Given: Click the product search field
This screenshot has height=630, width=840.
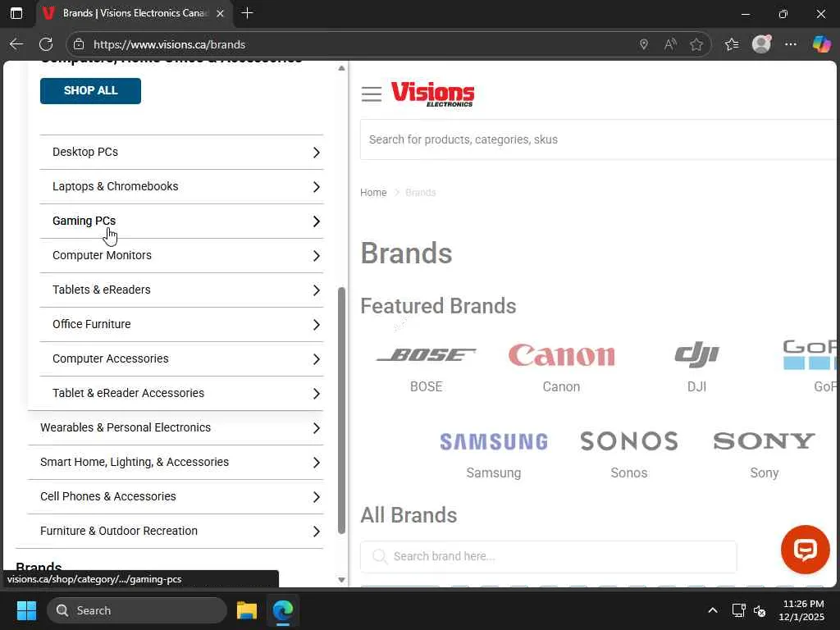Looking at the screenshot, I should tap(597, 139).
